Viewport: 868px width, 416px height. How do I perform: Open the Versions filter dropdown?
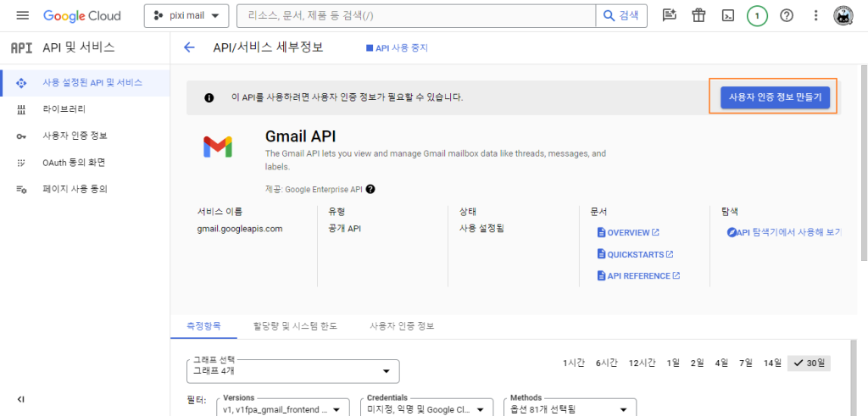(x=285, y=409)
